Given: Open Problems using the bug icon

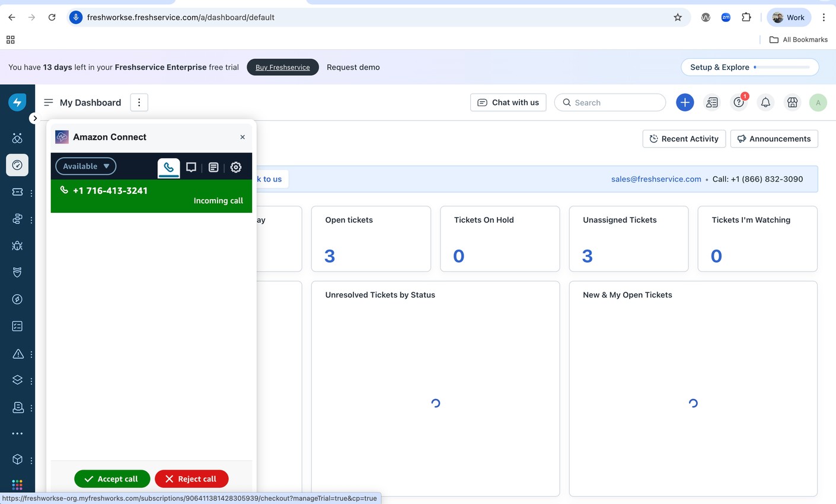Looking at the screenshot, I should (17, 245).
